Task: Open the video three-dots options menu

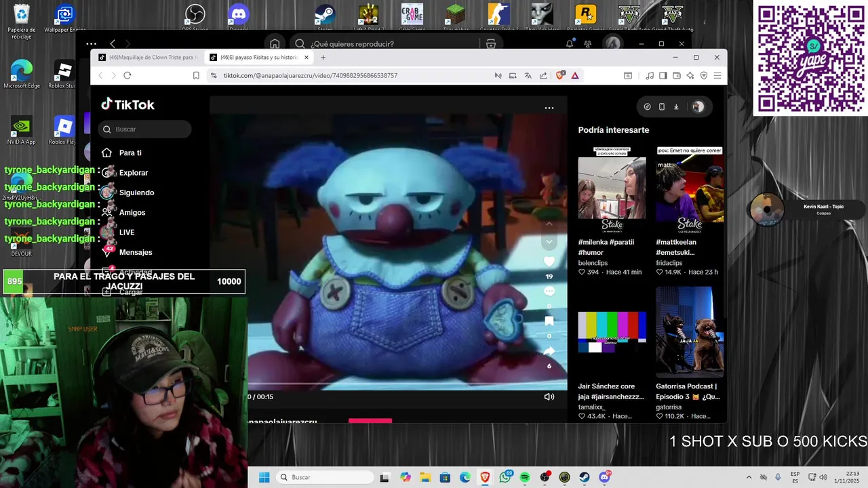Action: [549, 108]
